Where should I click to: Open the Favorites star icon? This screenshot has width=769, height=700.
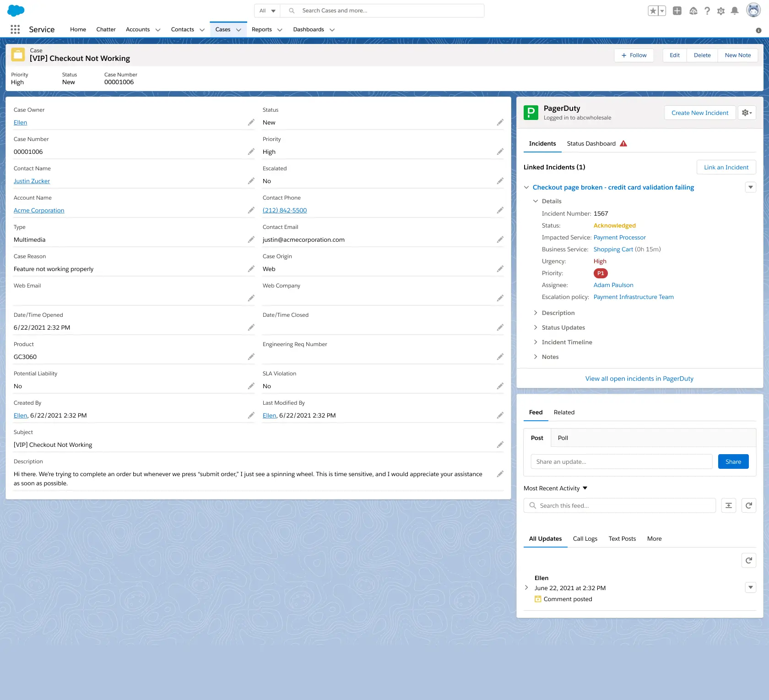tap(653, 11)
